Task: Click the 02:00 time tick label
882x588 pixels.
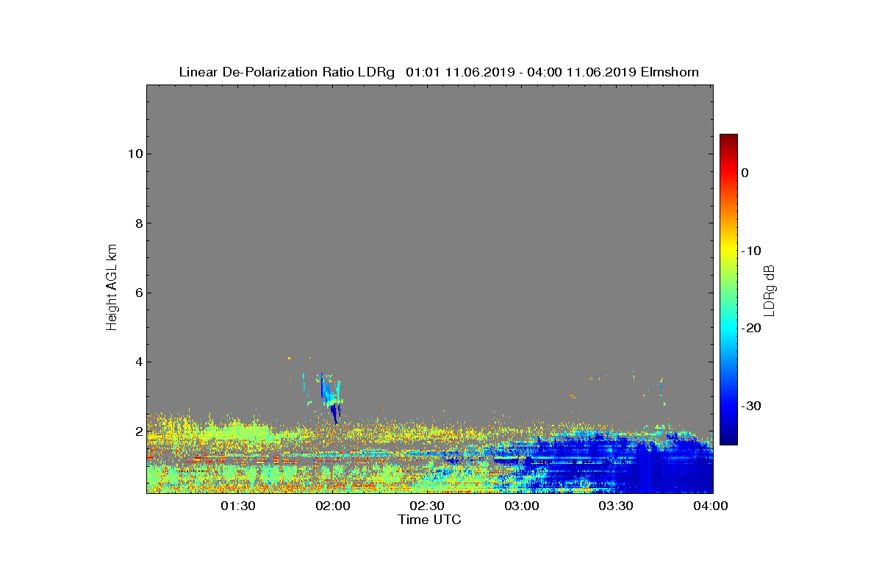Action: click(333, 506)
